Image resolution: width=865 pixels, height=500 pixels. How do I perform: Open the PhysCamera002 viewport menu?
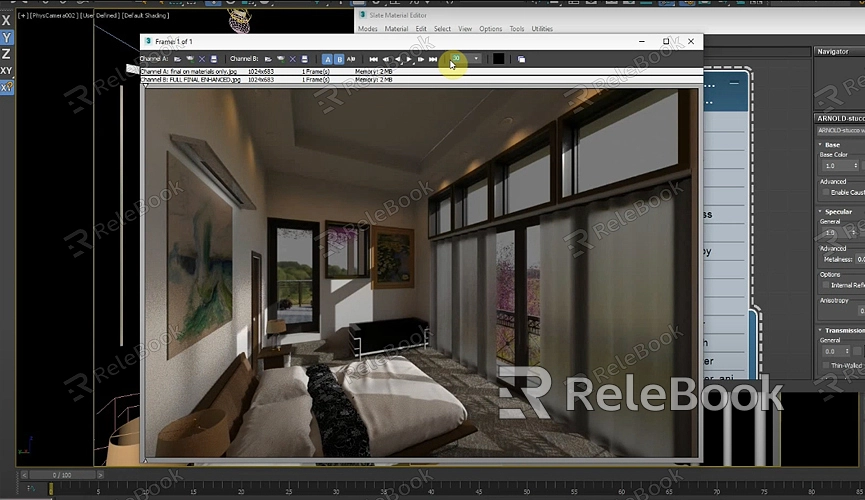click(x=54, y=15)
